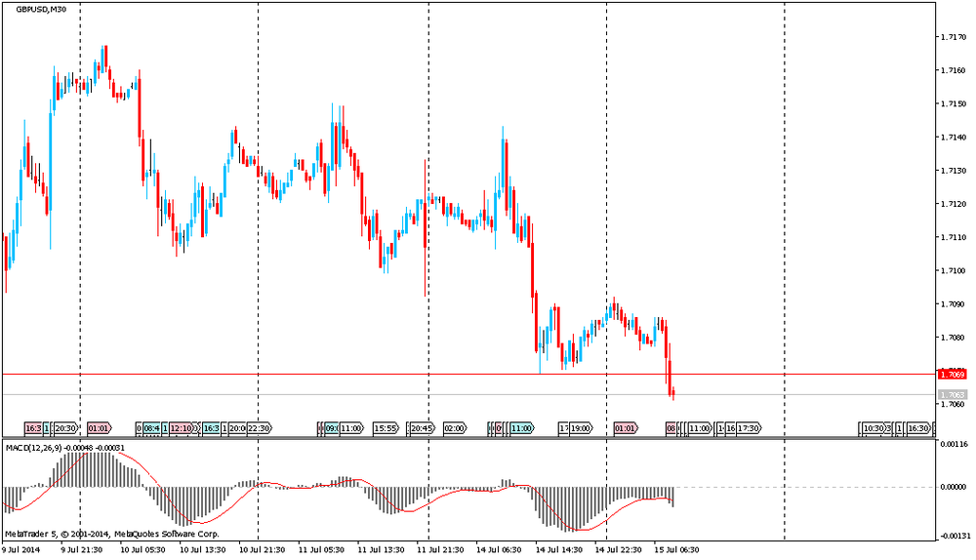Select the 17:30 event marker
The height and width of the screenshot is (560, 976).
(x=749, y=428)
